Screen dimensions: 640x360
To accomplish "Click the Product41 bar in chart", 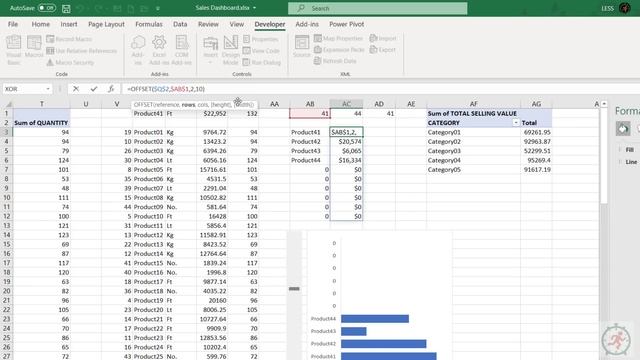I will [x=389, y=356].
